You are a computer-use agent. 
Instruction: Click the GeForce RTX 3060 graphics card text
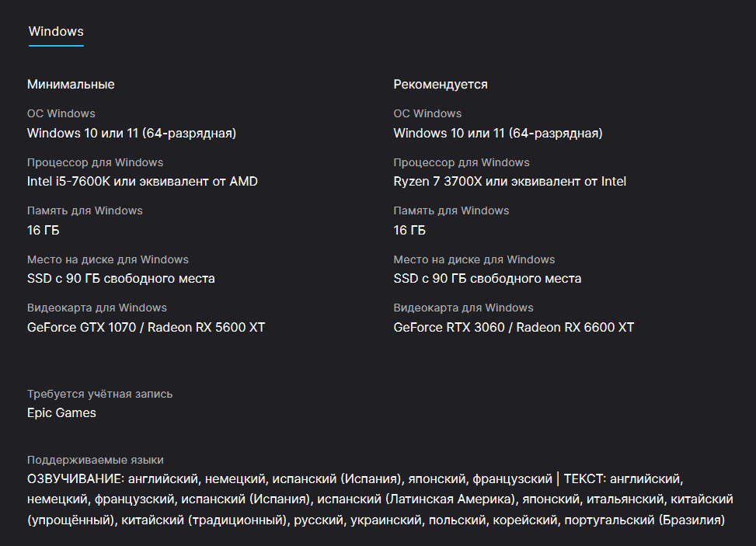(514, 328)
